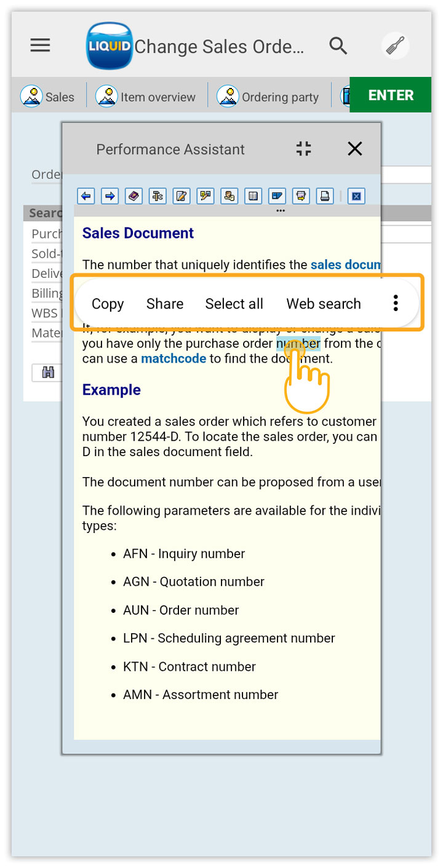
Task: Click the blue window layout icon
Action: pos(277,196)
